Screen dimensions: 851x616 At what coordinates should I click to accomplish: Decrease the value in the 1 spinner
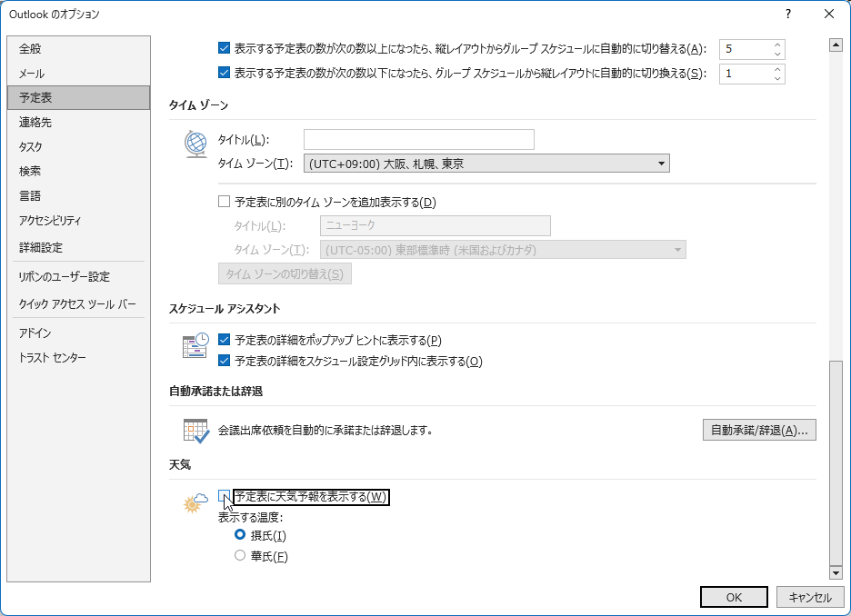click(777, 79)
